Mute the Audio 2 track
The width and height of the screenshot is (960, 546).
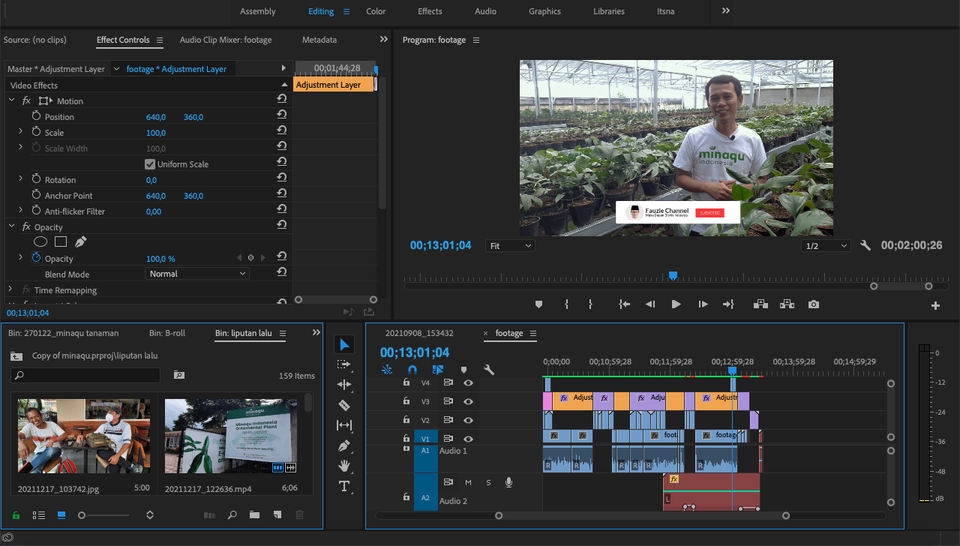coord(468,482)
